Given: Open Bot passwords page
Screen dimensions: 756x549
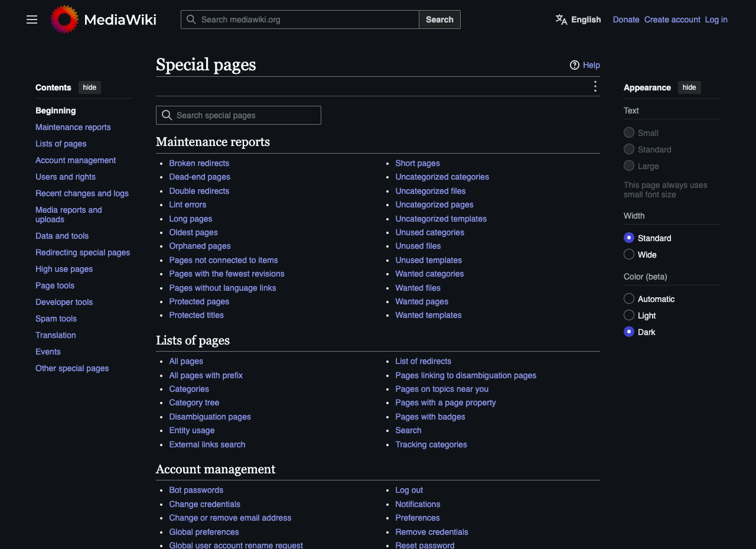Looking at the screenshot, I should tap(196, 490).
